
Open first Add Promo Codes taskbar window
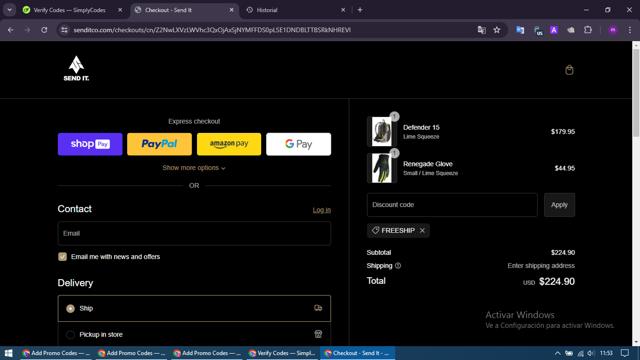pos(56,353)
